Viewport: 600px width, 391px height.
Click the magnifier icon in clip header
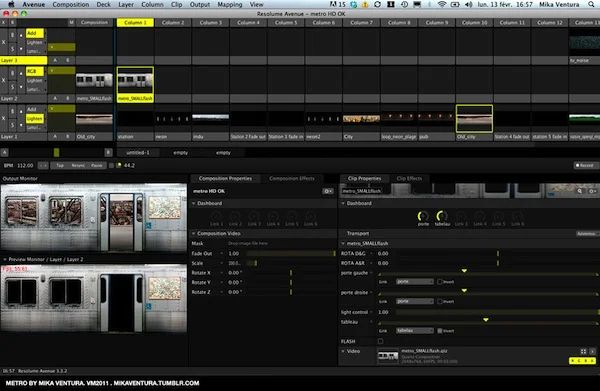pos(580,191)
